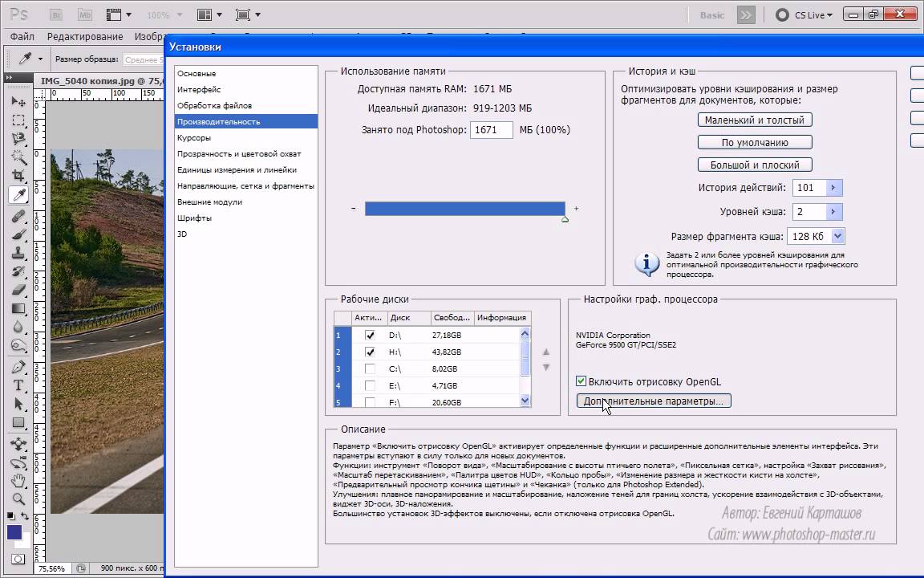
Task: Select the Pen tool
Action: click(x=18, y=367)
